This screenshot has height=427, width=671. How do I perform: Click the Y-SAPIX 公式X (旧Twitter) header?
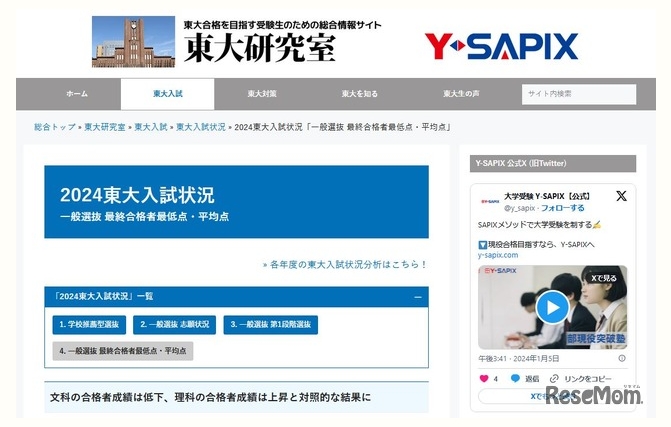point(553,163)
